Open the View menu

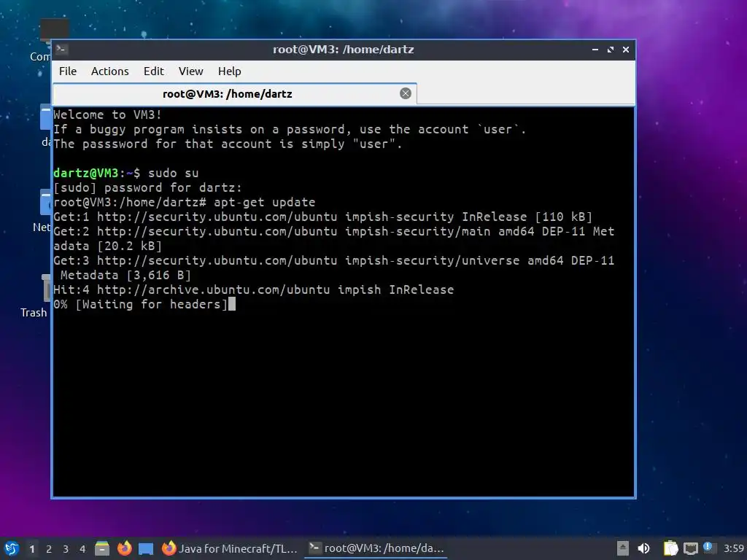(190, 71)
